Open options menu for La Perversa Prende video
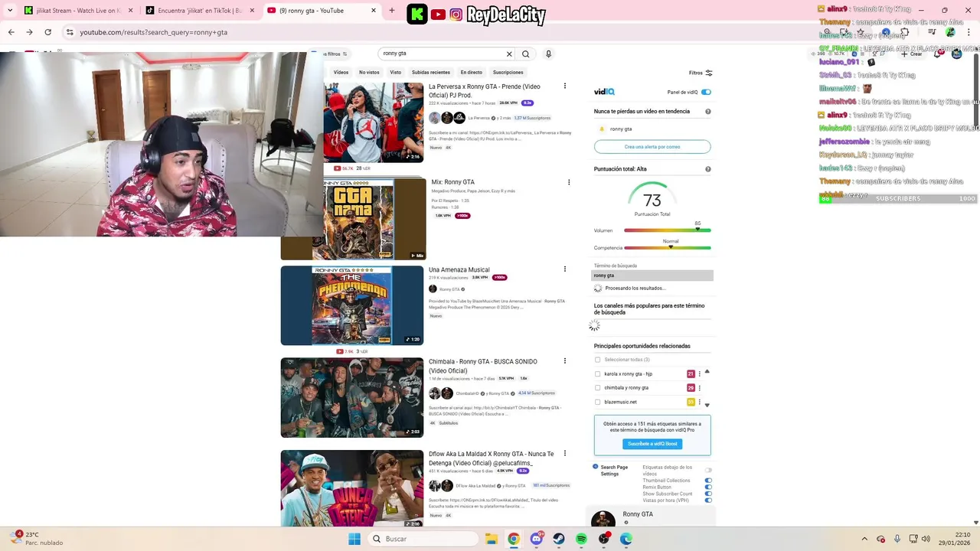Viewport: 980px width, 551px height. pos(565,86)
